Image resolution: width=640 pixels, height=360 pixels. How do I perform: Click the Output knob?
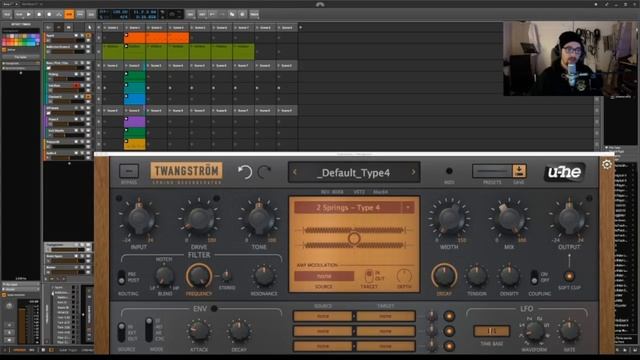pos(569,220)
